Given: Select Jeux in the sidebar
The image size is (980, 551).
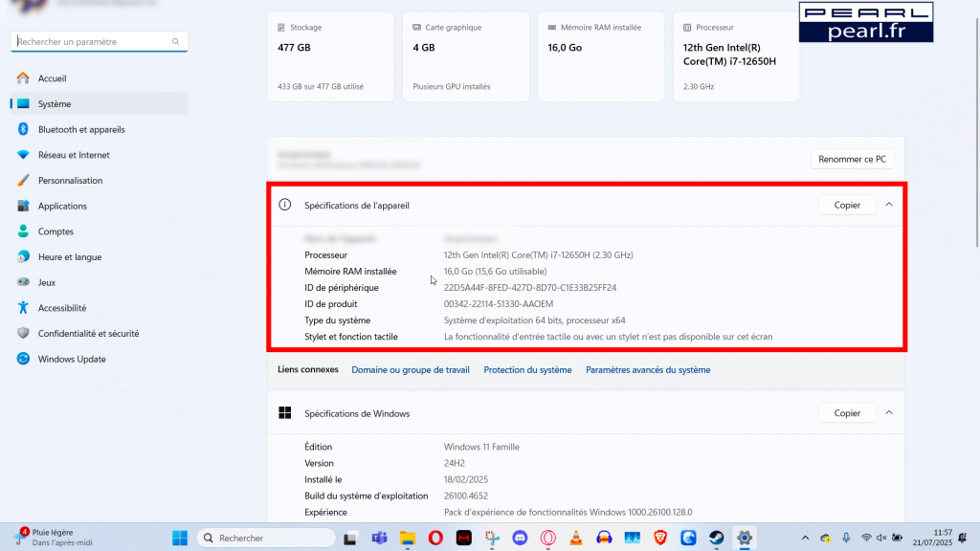Looking at the screenshot, I should tap(100, 282).
